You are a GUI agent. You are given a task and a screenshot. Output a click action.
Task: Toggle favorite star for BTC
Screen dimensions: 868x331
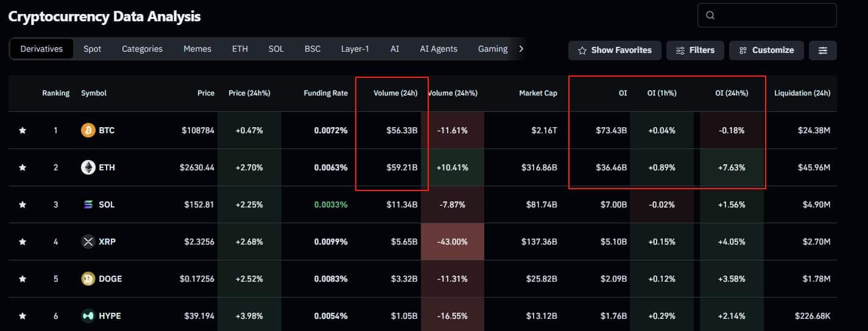pos(23,130)
